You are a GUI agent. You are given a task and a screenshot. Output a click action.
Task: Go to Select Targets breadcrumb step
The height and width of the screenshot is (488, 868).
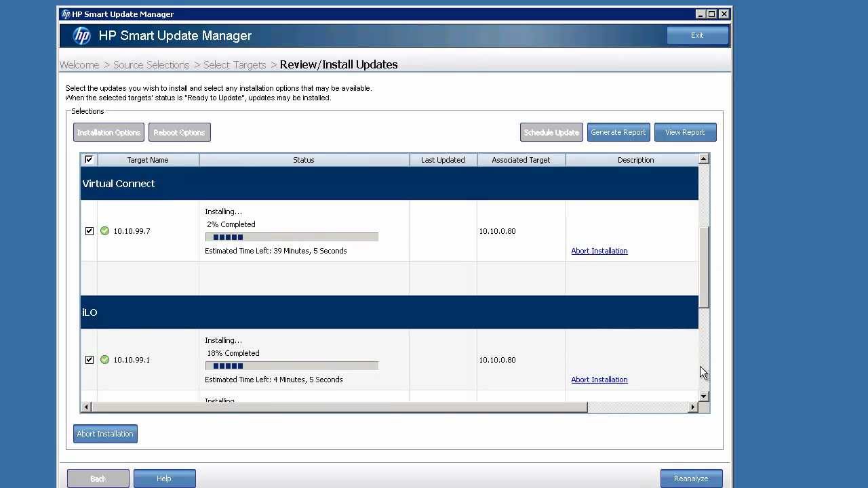click(235, 65)
